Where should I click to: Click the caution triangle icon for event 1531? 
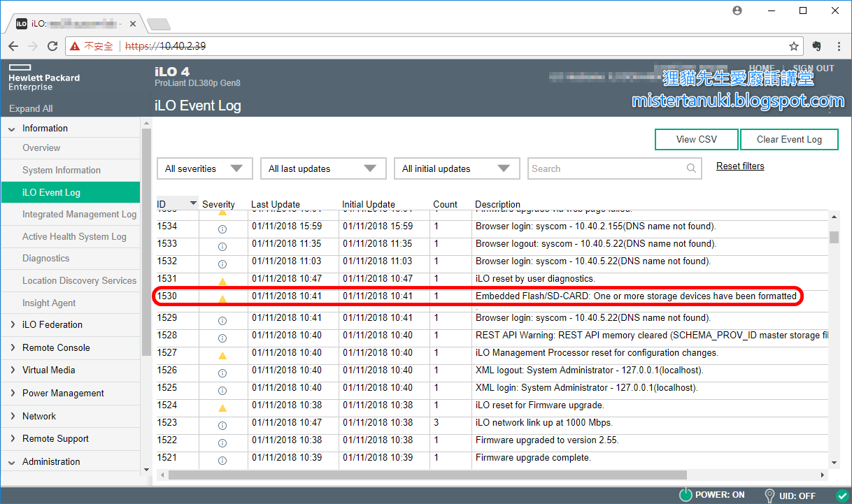pyautogui.click(x=222, y=281)
